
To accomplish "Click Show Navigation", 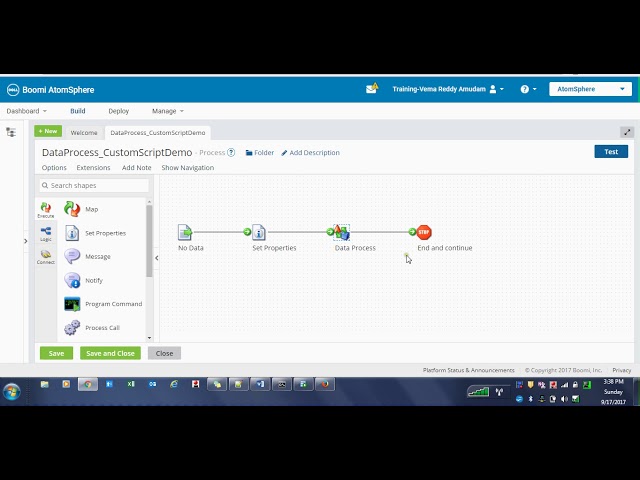I will [x=188, y=168].
